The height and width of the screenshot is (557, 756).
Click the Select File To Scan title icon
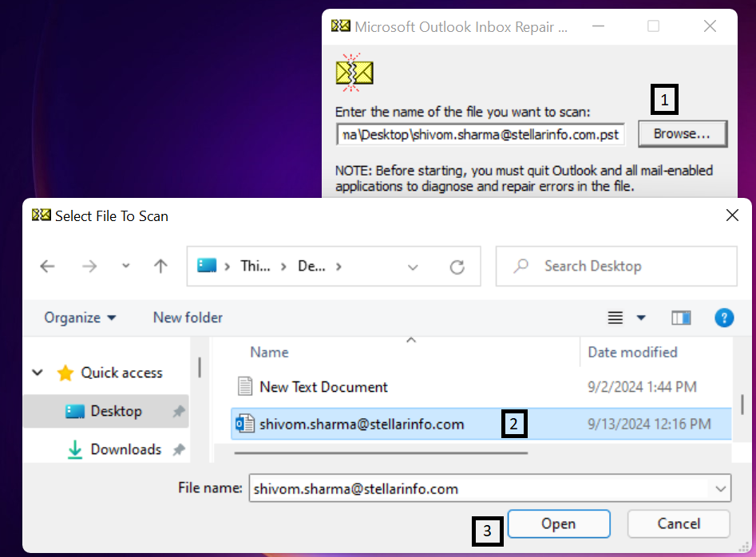[42, 215]
